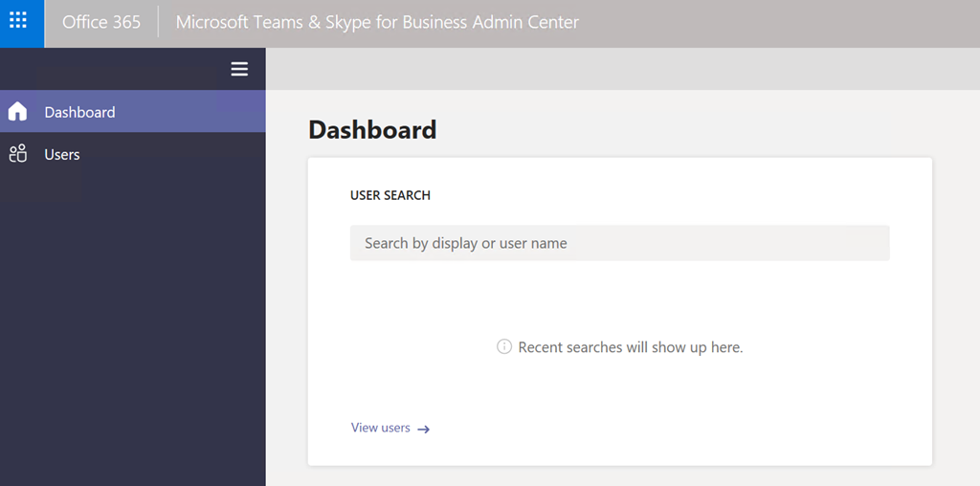Click the Users people icon in the sidebar
The image size is (980, 486).
point(17,154)
